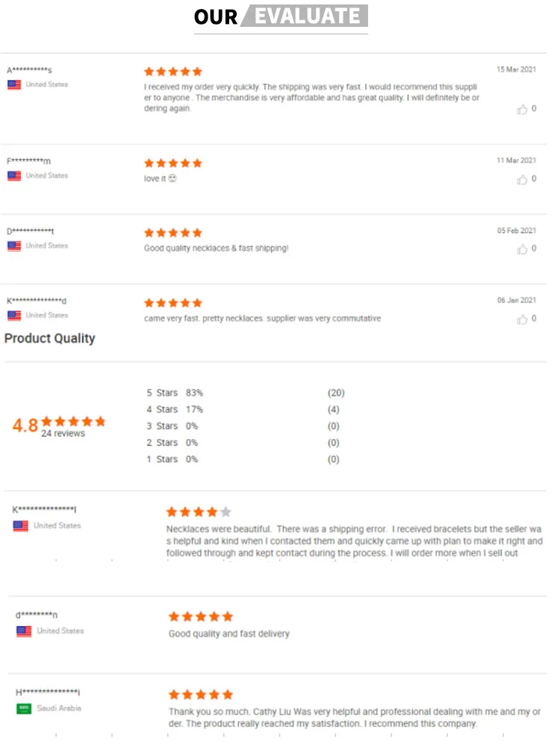The image size is (560, 742).
Task: Click reviewer name K***************d
Action: [x=37, y=301]
